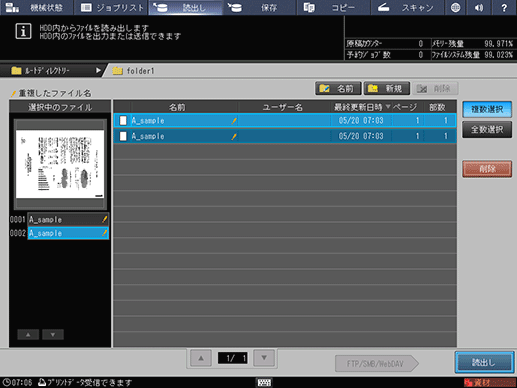Sort by 最終更新日時 column header
This screenshot has height=388, width=517.
pyautogui.click(x=361, y=107)
